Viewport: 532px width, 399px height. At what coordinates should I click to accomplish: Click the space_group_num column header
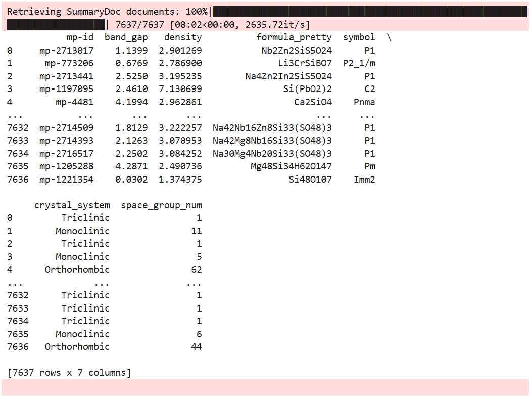(x=161, y=205)
